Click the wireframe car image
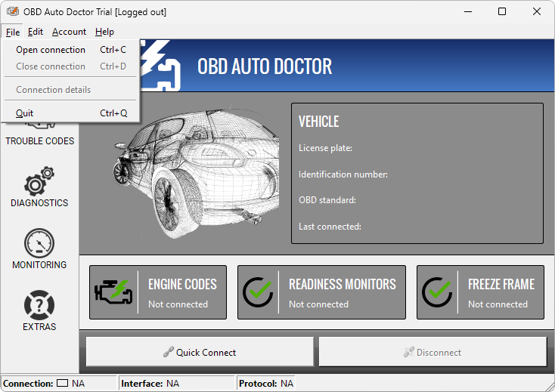Screen dimensions: 555x392 pyautogui.click(x=196, y=172)
